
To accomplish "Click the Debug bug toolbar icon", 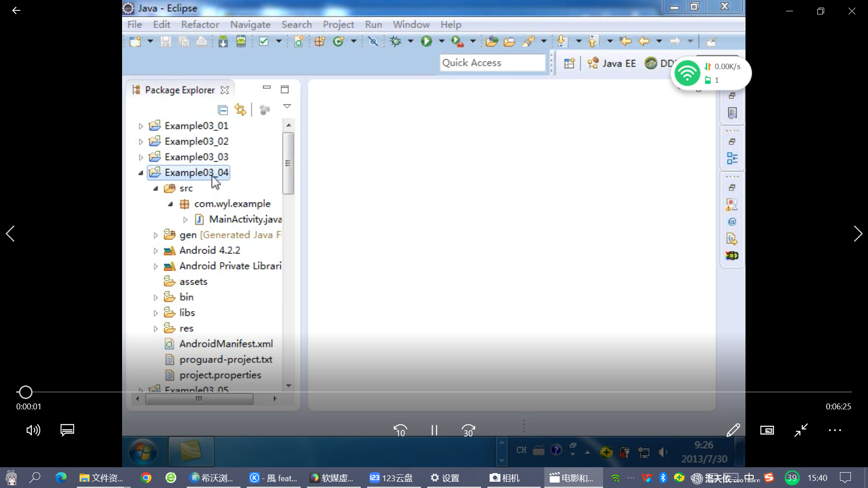I will (x=396, y=42).
